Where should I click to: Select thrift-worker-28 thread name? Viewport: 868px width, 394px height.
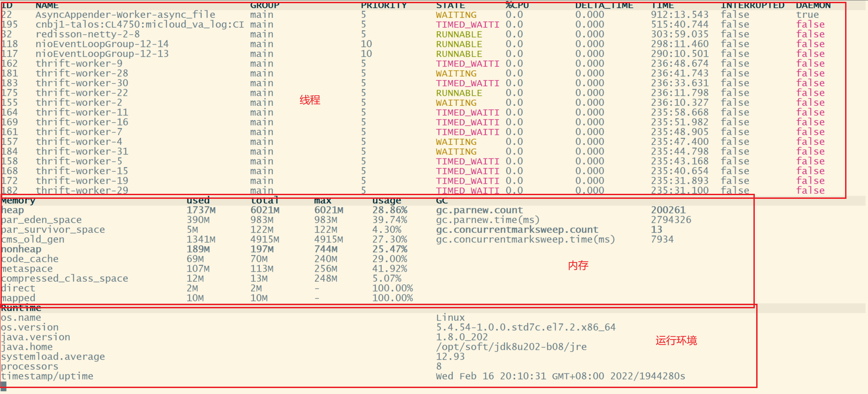pos(82,73)
